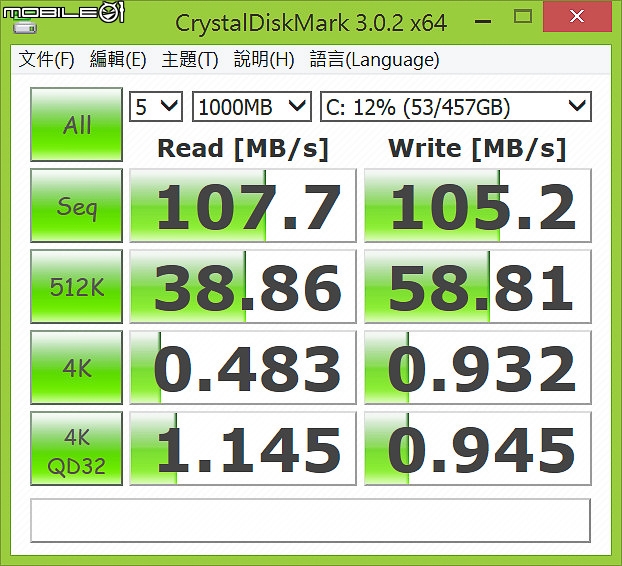Image resolution: width=622 pixels, height=566 pixels.
Task: Close the CrystalDiskMark window
Action: pos(577,16)
